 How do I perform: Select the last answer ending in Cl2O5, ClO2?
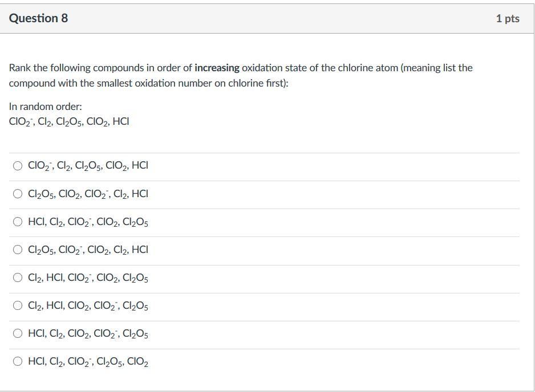click(17, 361)
